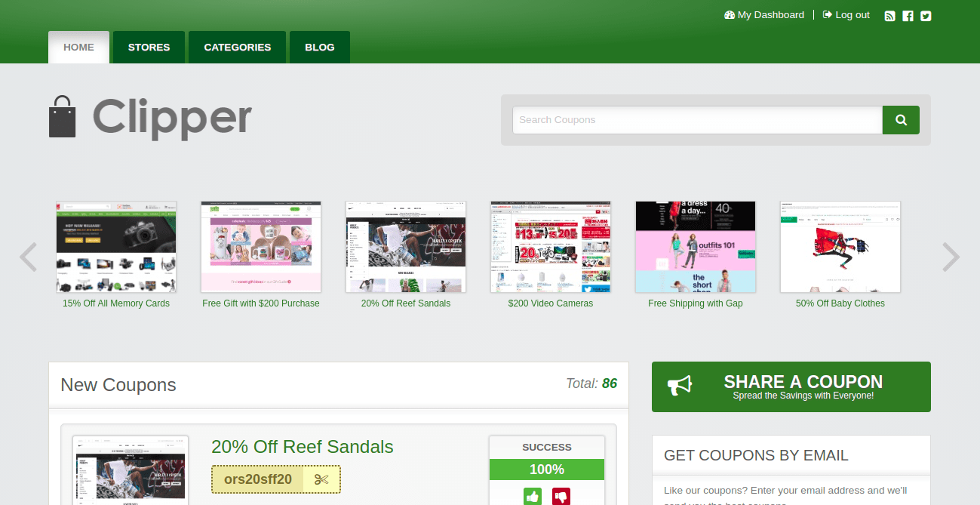Open My Dashboard link
This screenshot has height=505, width=980.
coord(764,15)
